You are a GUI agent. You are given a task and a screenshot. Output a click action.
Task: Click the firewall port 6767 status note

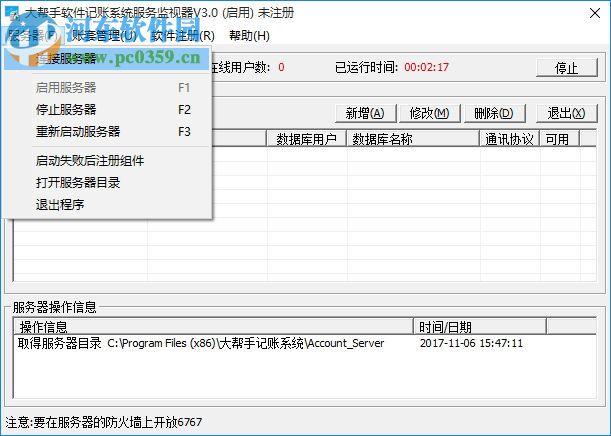[x=104, y=422]
